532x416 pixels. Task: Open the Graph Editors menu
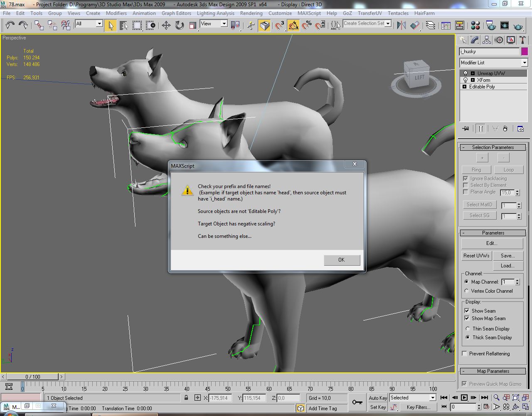click(176, 13)
